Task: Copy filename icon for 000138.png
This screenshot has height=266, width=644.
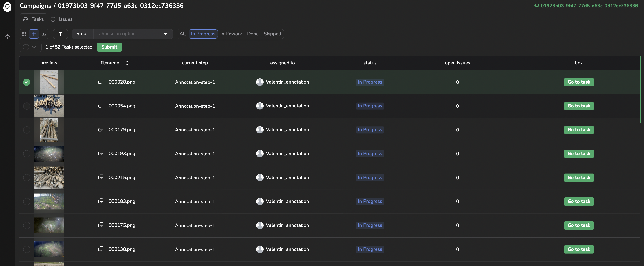Action: [x=101, y=249]
